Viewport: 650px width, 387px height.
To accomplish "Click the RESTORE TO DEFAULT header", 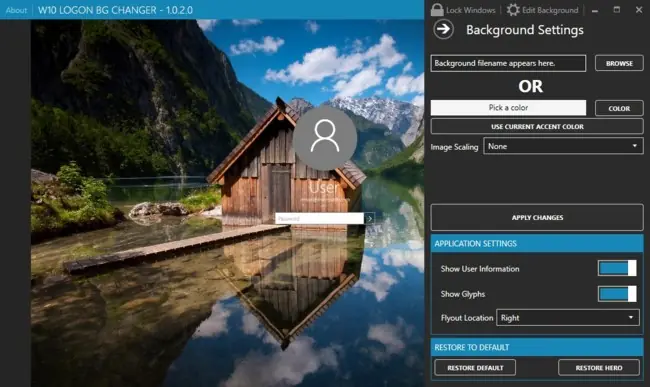I will (x=537, y=347).
